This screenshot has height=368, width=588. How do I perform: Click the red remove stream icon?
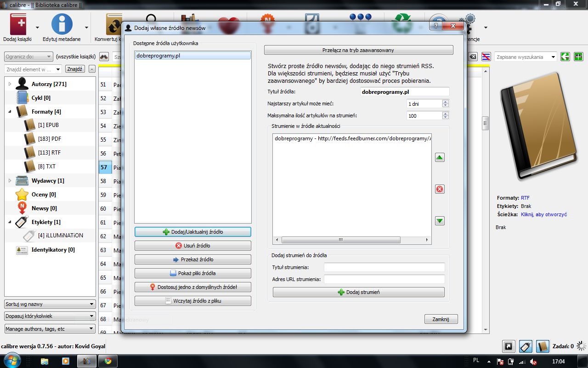[x=440, y=189]
